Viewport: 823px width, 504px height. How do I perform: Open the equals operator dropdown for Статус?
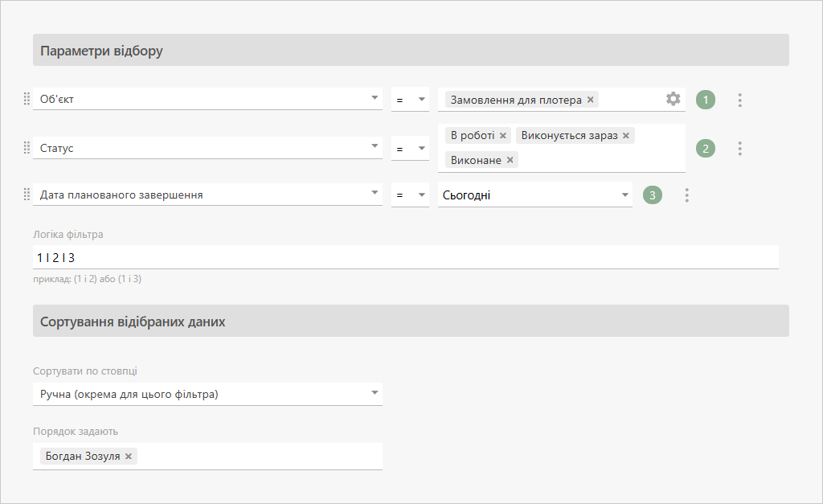click(410, 149)
